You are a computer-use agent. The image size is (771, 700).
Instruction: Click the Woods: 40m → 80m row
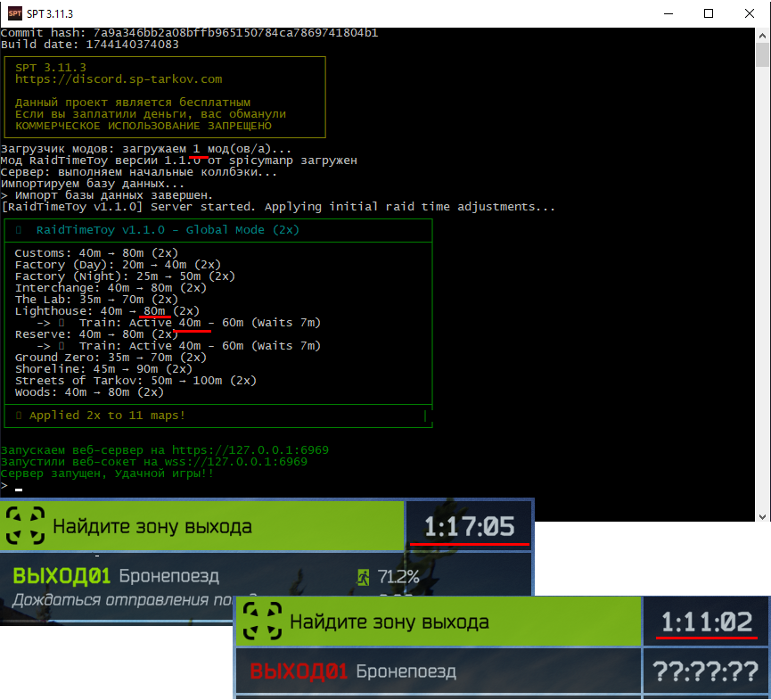(x=89, y=392)
